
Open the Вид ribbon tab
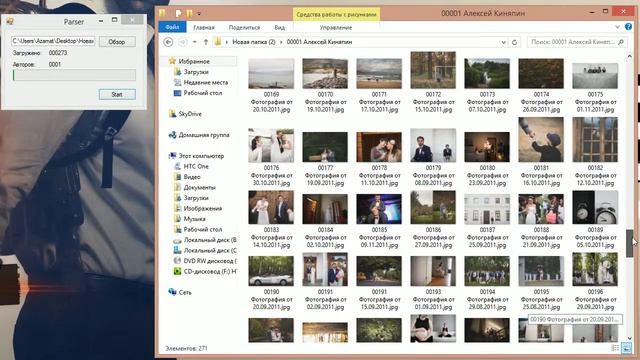coord(280,27)
